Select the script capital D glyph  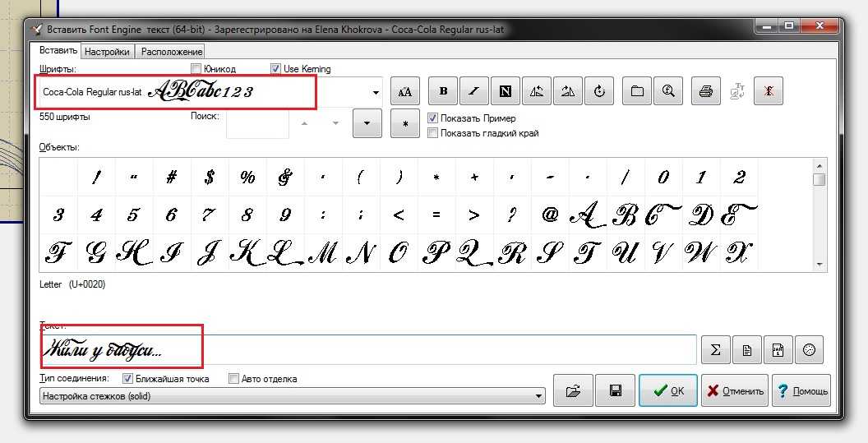701,215
